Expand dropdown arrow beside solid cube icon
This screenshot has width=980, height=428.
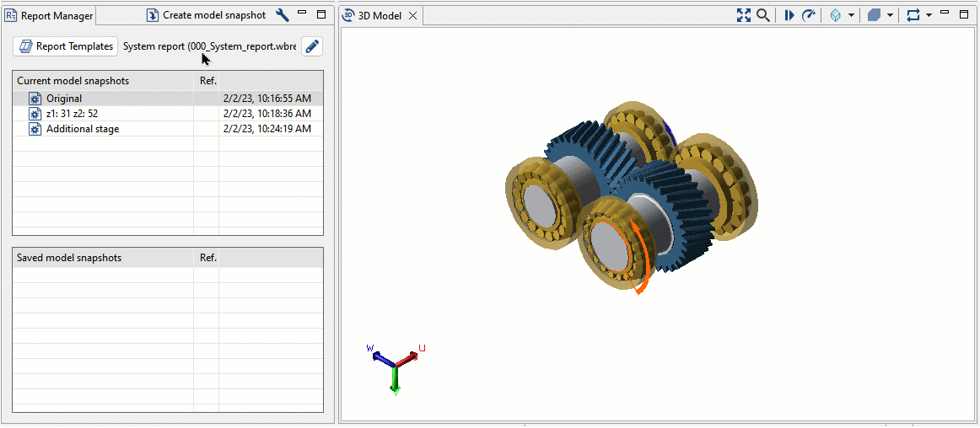(x=890, y=15)
